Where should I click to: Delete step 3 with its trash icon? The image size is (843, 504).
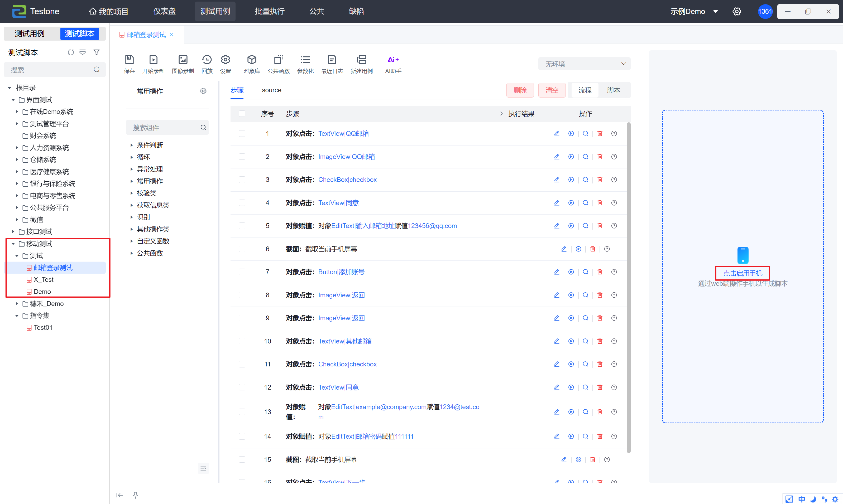(x=600, y=180)
